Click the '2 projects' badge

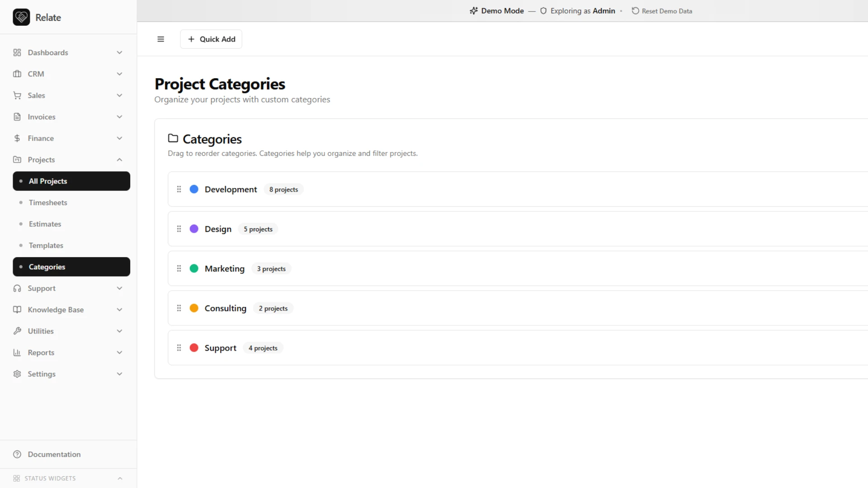[273, 309]
